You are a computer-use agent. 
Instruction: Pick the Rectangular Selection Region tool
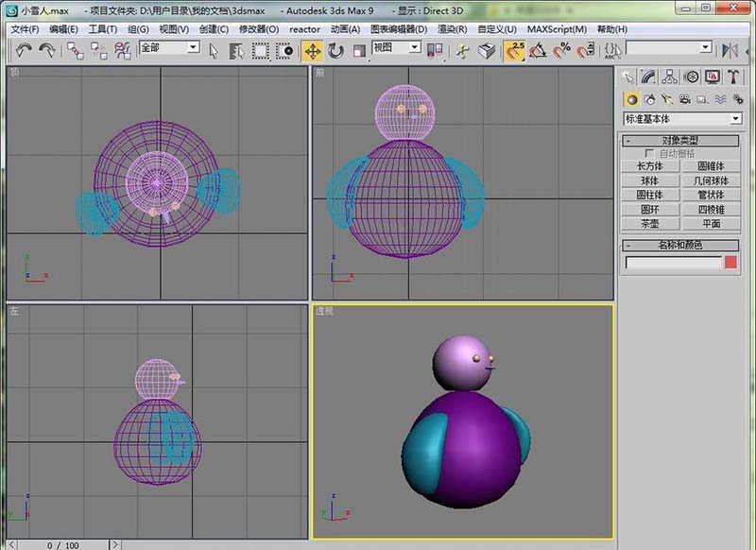pyautogui.click(x=261, y=51)
